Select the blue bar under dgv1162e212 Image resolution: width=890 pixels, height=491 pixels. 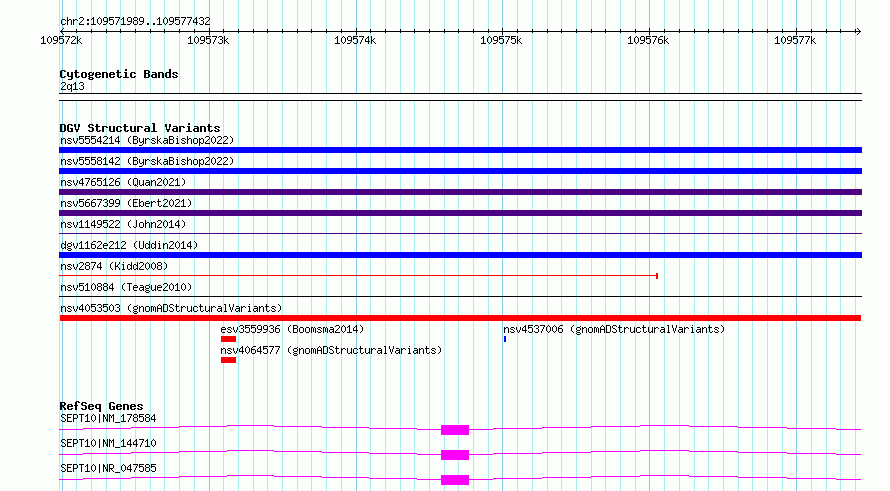point(460,255)
